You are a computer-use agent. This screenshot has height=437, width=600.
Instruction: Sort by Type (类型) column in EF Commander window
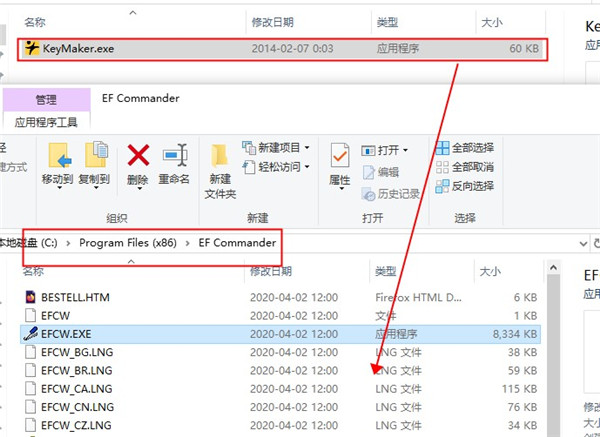click(x=385, y=271)
